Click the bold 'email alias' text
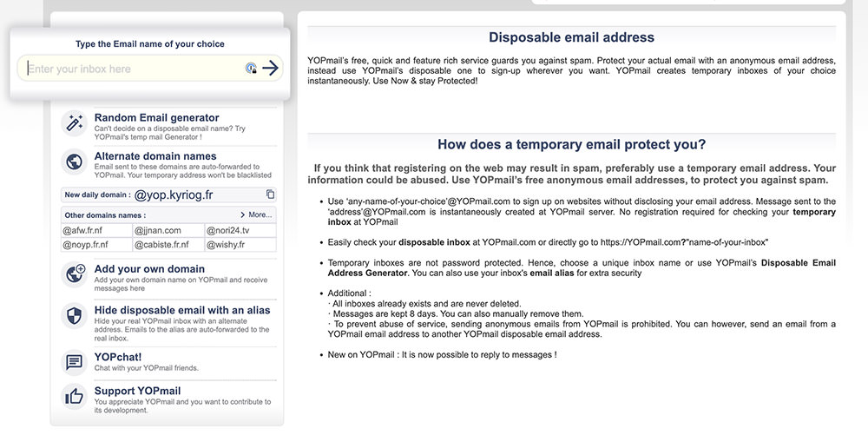Viewport: 868px width, 435px height. point(552,273)
